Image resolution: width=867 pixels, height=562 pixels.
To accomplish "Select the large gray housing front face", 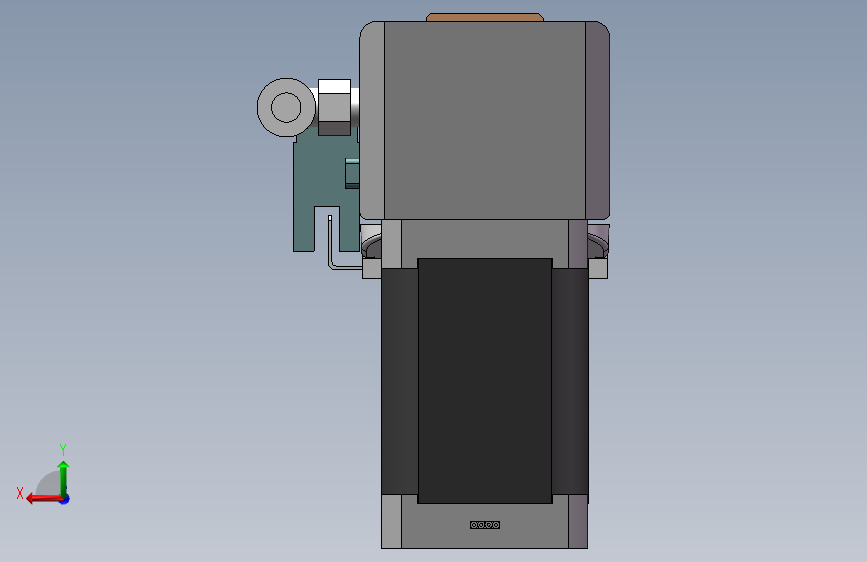I will [484, 120].
